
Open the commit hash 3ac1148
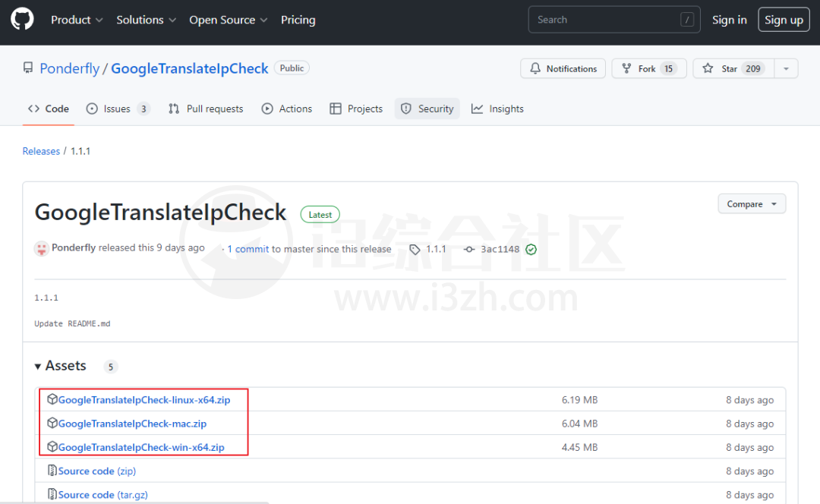click(500, 250)
